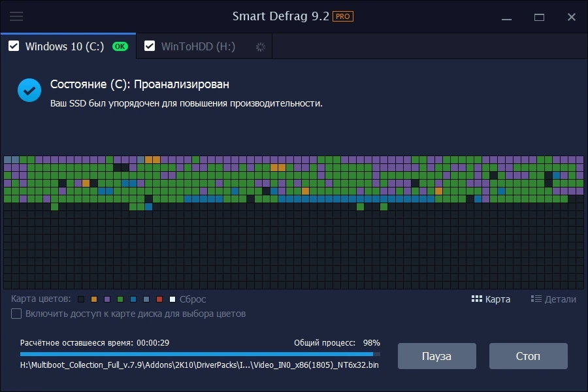Switch to WinToHDD (H:) tab
The height and width of the screenshot is (392, 588).
coord(204,46)
